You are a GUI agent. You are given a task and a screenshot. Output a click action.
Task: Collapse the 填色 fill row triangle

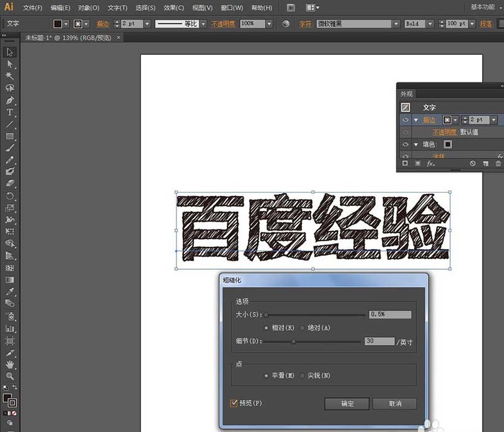pyautogui.click(x=416, y=145)
